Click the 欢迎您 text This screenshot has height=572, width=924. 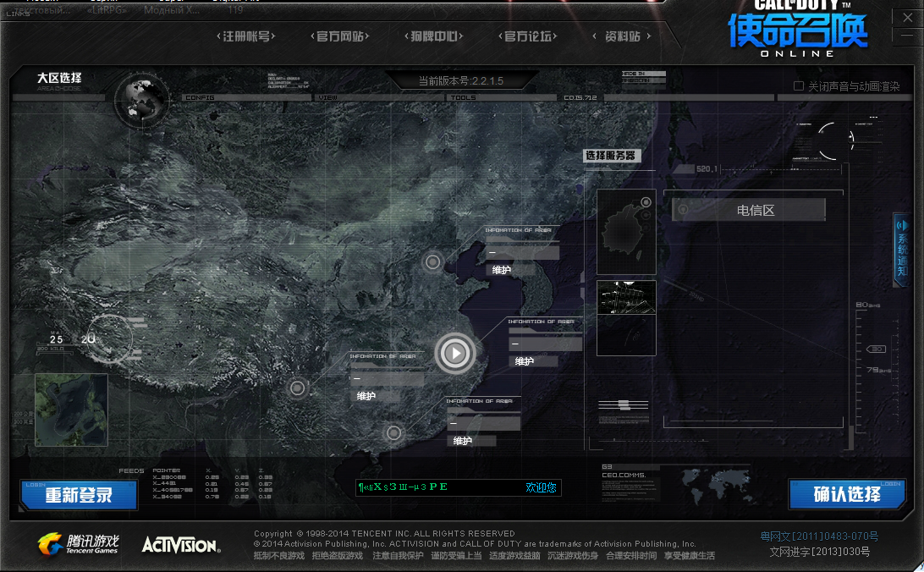(541, 487)
